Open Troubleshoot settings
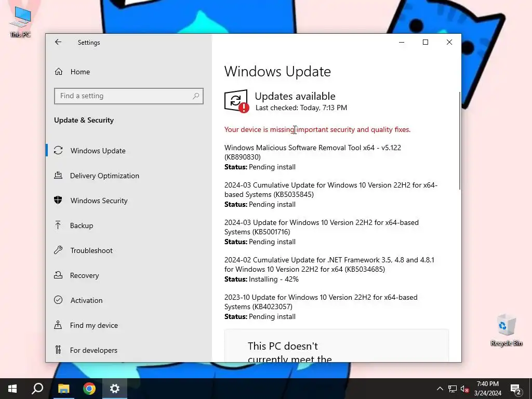Image resolution: width=532 pixels, height=399 pixels. pyautogui.click(x=91, y=250)
